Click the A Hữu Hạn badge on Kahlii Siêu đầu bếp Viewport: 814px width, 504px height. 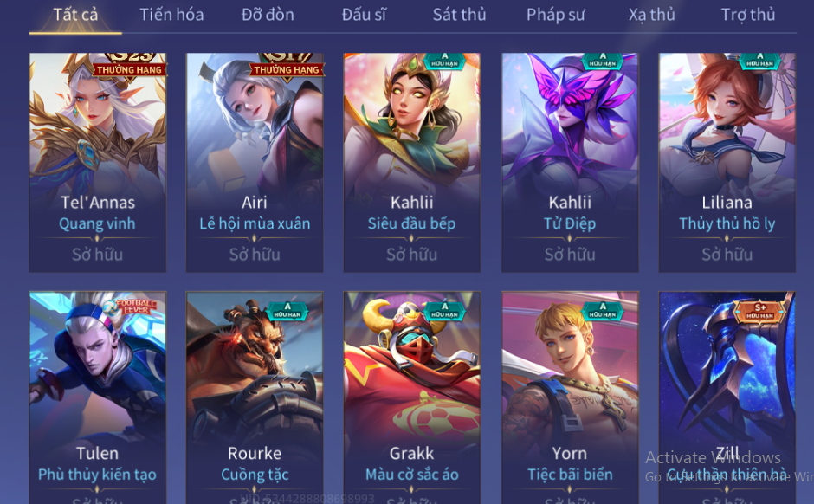445,61
